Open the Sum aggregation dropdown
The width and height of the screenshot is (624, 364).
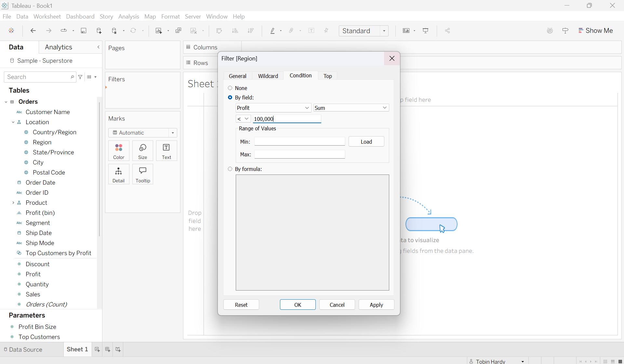point(351,108)
